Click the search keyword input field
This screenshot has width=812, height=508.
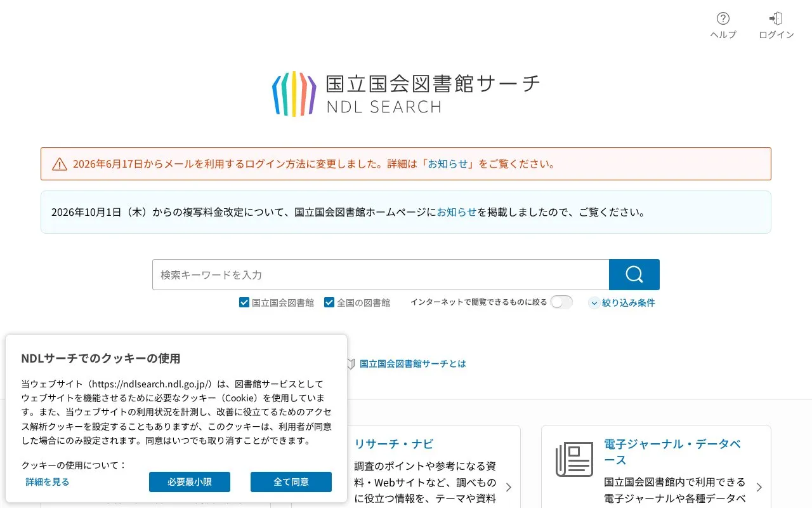click(381, 274)
